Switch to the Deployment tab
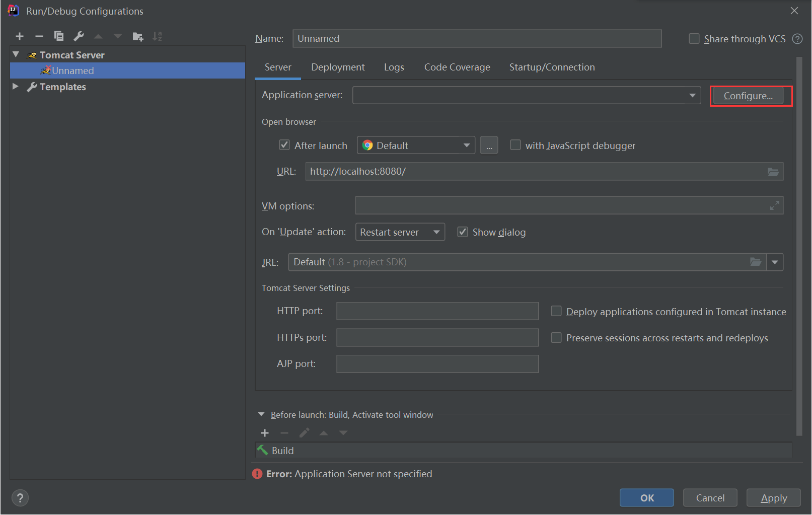This screenshot has width=812, height=515. point(338,67)
